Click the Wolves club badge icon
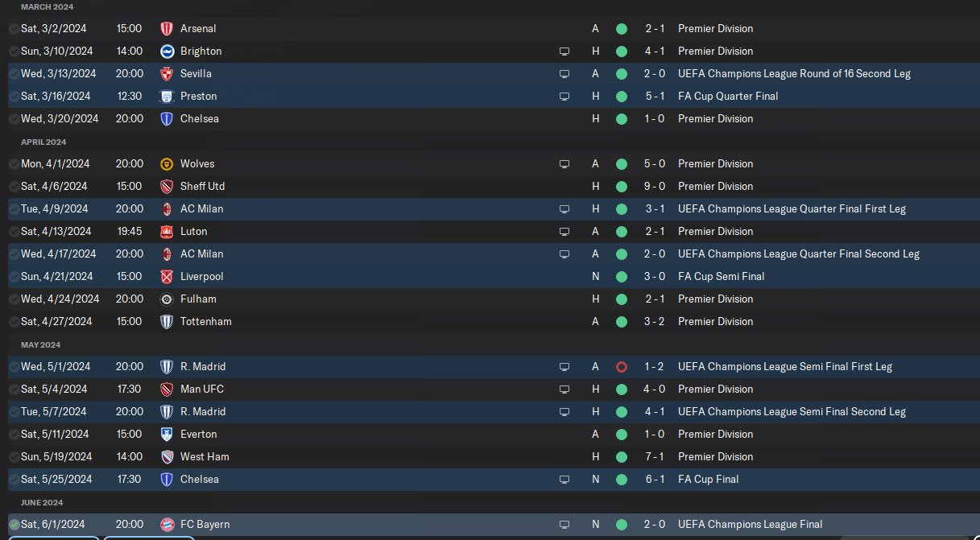 coord(167,163)
